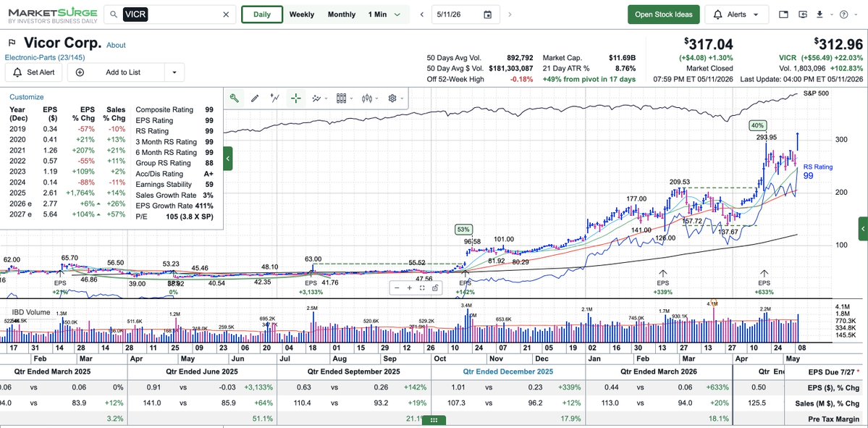Click the chart settings gear icon
The image size is (868, 428).
392,98
